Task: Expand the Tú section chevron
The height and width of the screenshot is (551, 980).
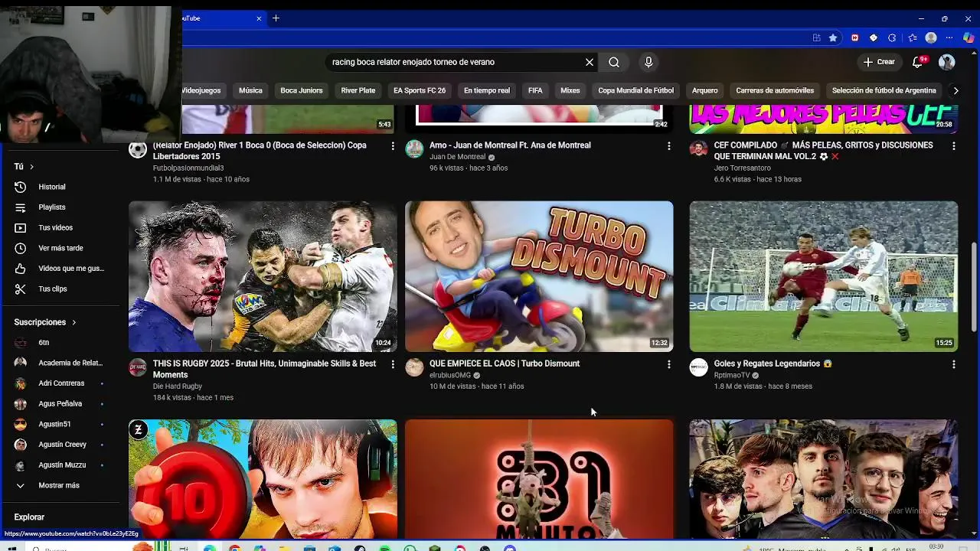Action: (31, 166)
